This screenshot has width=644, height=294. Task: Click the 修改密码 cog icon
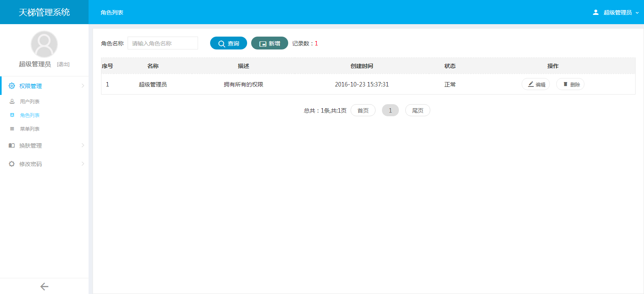coord(12,164)
